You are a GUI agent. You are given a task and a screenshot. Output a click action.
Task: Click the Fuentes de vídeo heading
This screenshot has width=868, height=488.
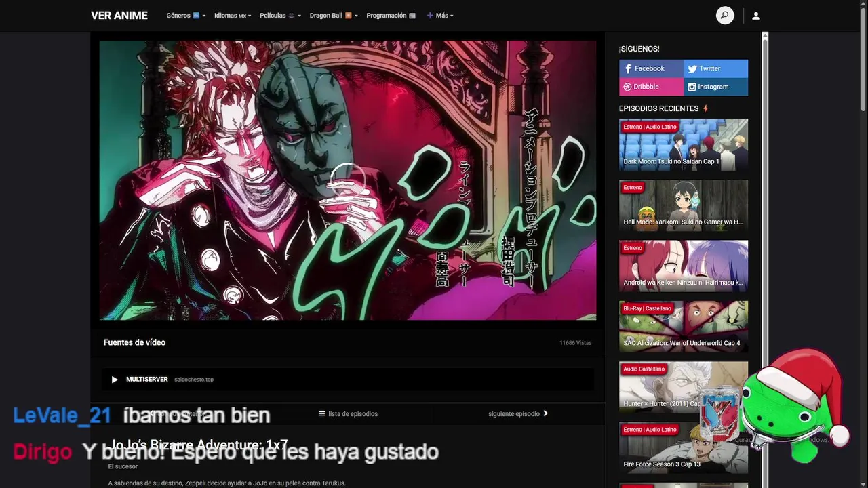134,342
